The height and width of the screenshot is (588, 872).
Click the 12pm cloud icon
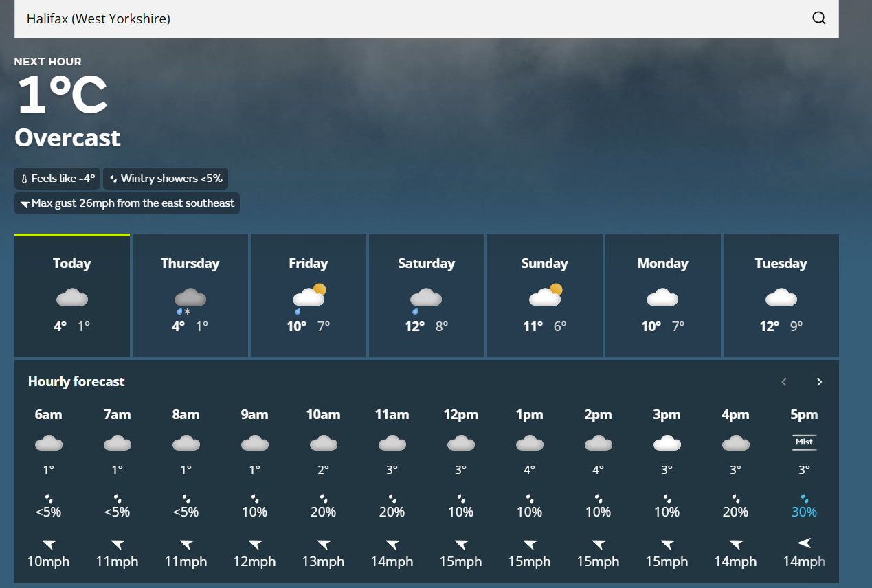(461, 443)
